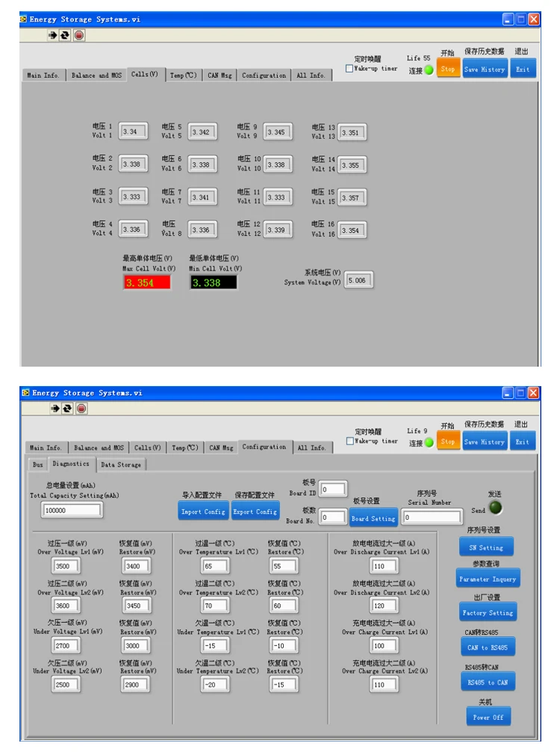Switch to the Temp (°C) tab in the Cells window

coord(184,75)
